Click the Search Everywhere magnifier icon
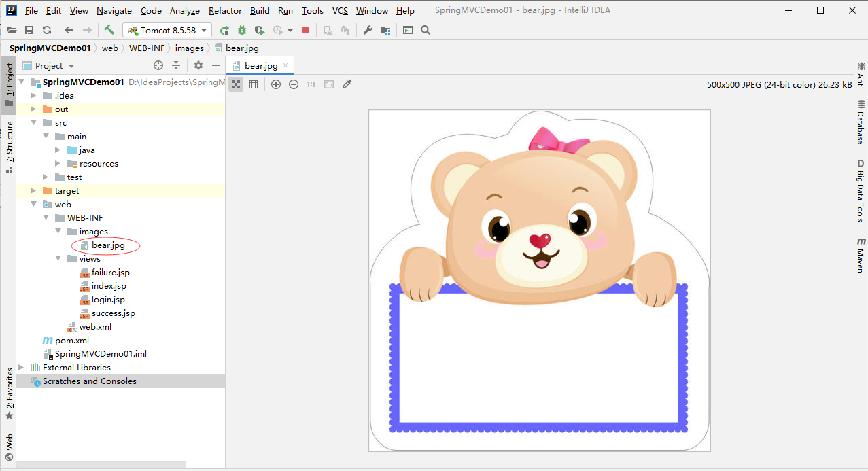Screen dimensions: 868x471 pyautogui.click(x=426, y=30)
